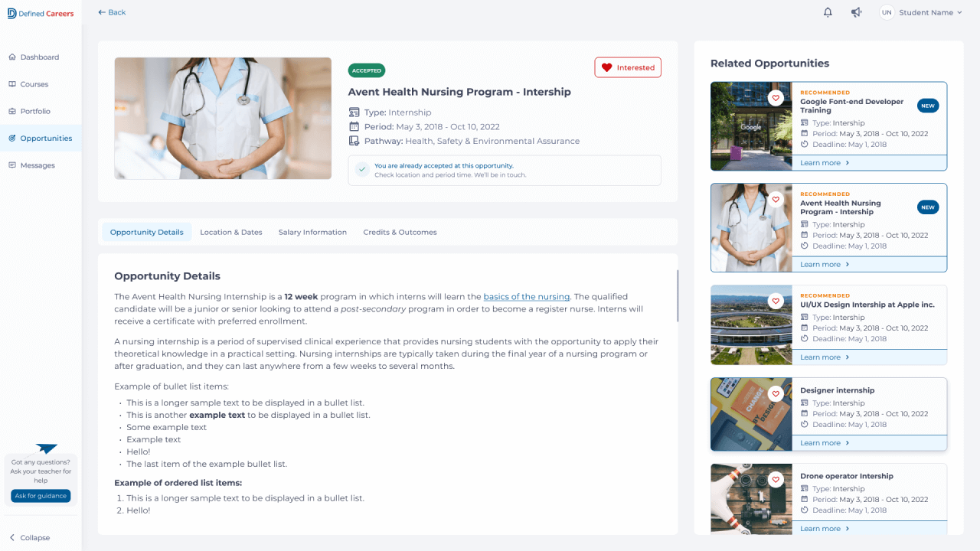Viewport: 980px width, 551px height.
Task: Click the Dashboard home icon in sidebar
Action: point(12,57)
